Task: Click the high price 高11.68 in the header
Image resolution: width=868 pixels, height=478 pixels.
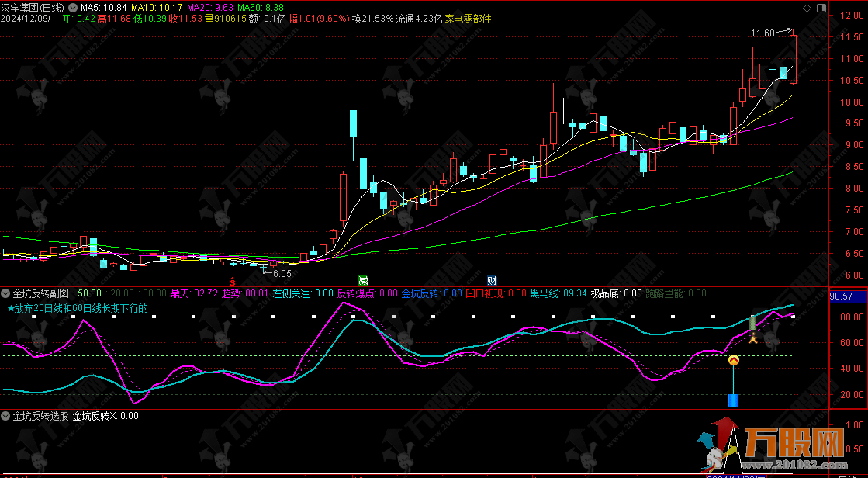Action: pyautogui.click(x=114, y=19)
